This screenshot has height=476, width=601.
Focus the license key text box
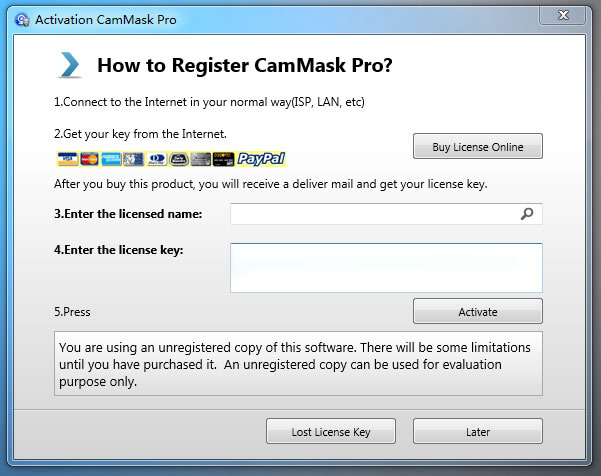386,268
